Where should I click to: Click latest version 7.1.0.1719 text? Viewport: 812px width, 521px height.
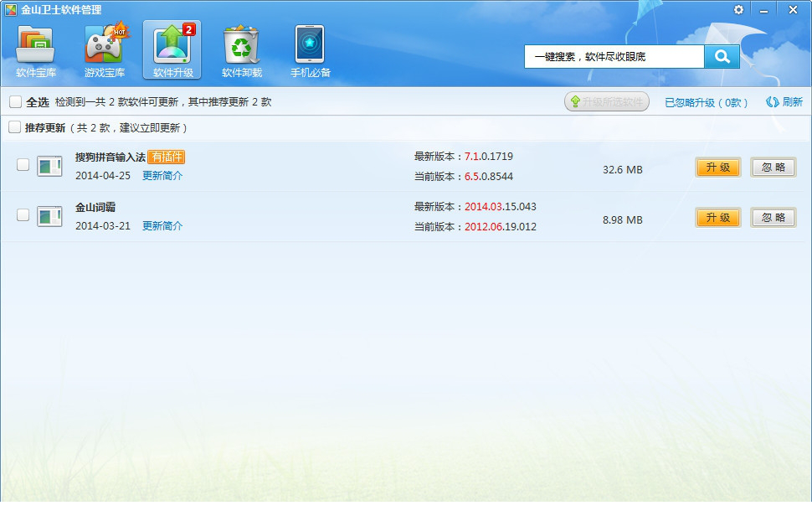[x=488, y=157]
